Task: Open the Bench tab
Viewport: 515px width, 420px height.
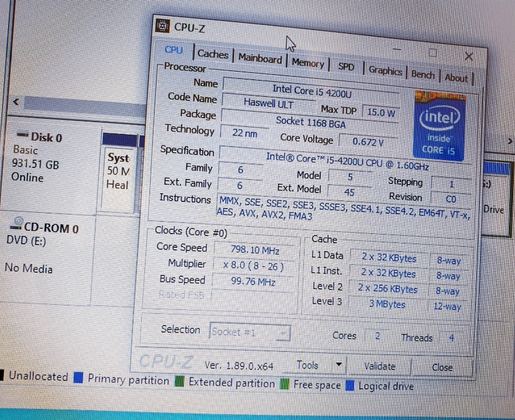Action: 423,74
